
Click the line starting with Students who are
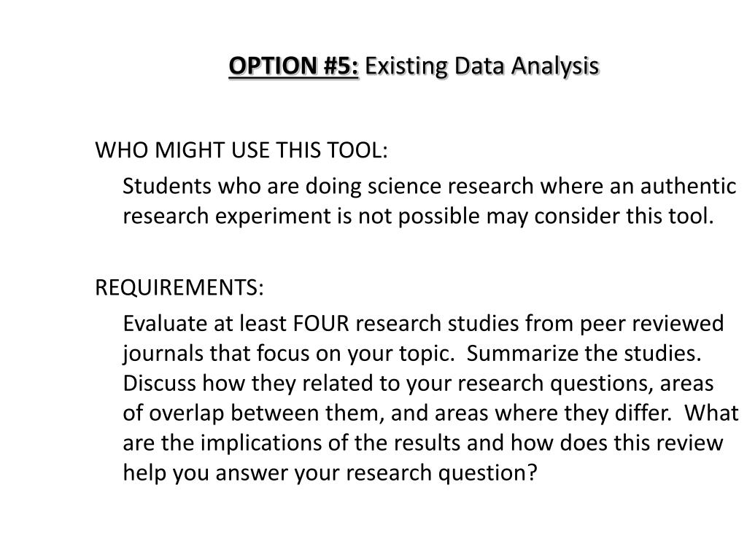coord(429,186)
